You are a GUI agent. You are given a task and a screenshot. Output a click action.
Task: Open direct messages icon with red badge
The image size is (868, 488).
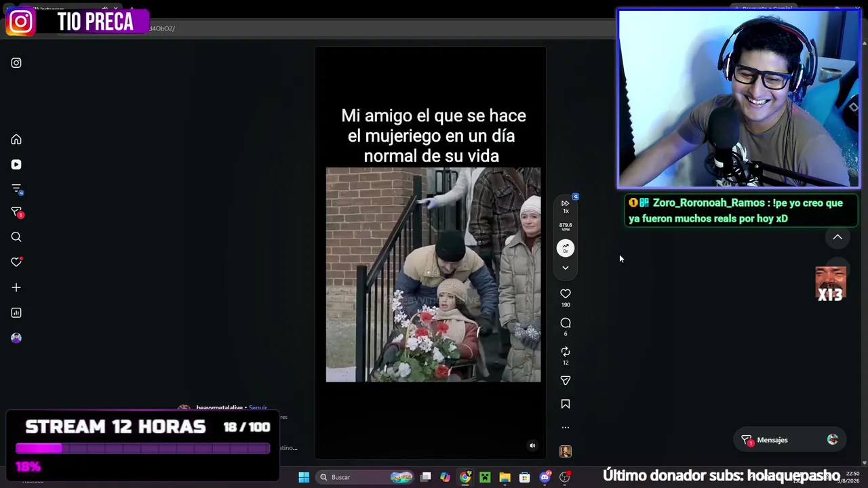point(16,213)
